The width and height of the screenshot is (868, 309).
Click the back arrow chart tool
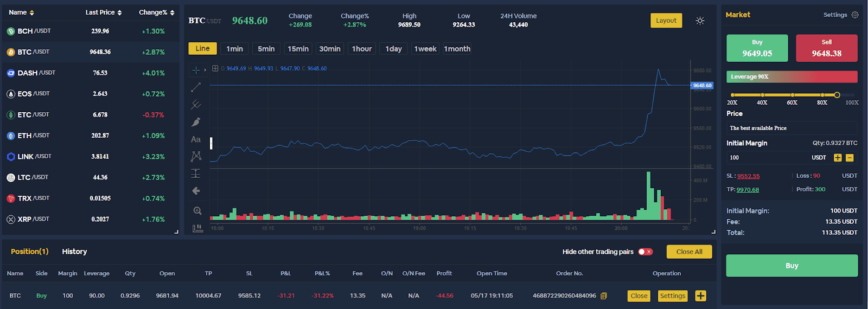click(x=196, y=191)
